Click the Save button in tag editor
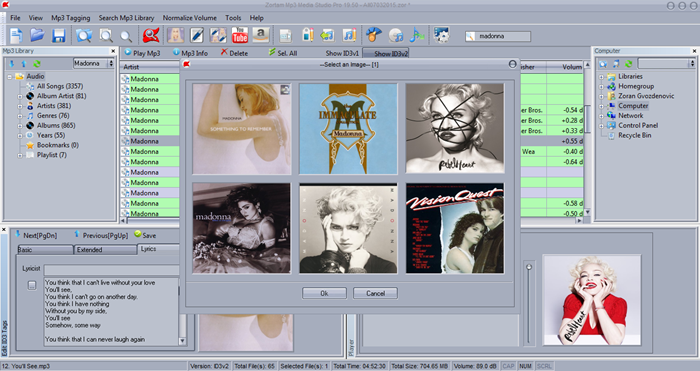700x371 pixels. (x=145, y=235)
